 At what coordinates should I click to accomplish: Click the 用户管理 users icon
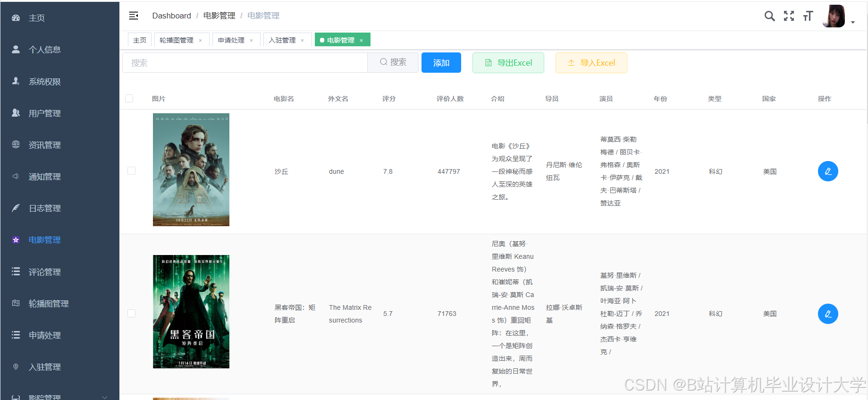[16, 113]
